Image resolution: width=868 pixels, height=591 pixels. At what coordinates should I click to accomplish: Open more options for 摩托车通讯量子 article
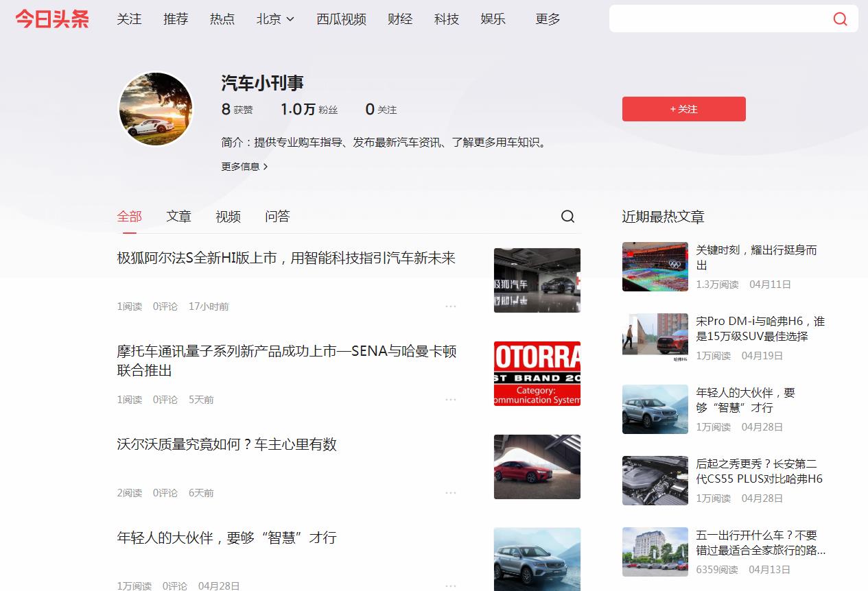pos(451,399)
